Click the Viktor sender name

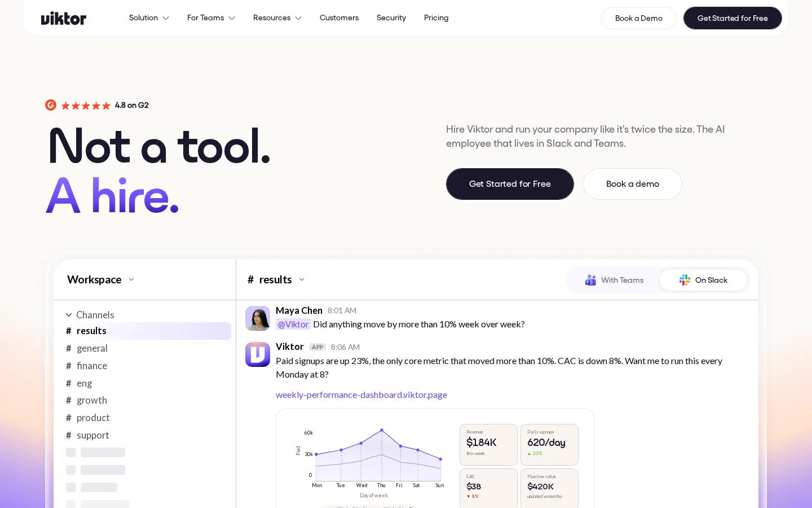pyautogui.click(x=290, y=347)
